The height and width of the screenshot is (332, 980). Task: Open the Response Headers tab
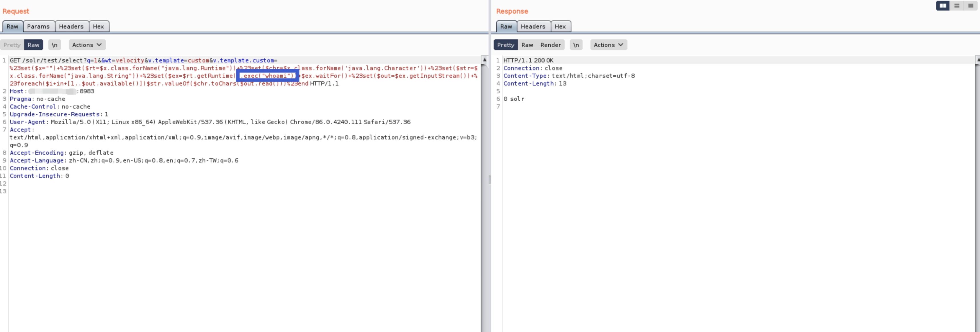[x=533, y=27]
